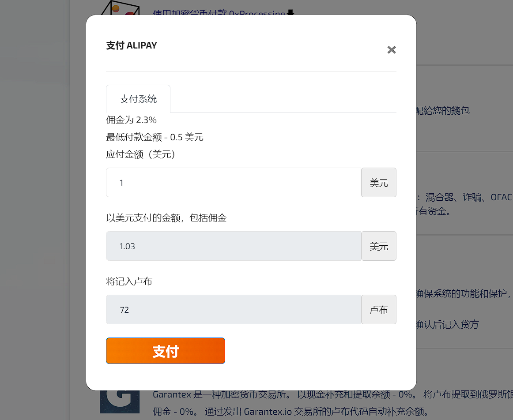
Task: Click the 最低付款金额 - 0.5 美元 text
Action: pyautogui.click(x=155, y=137)
